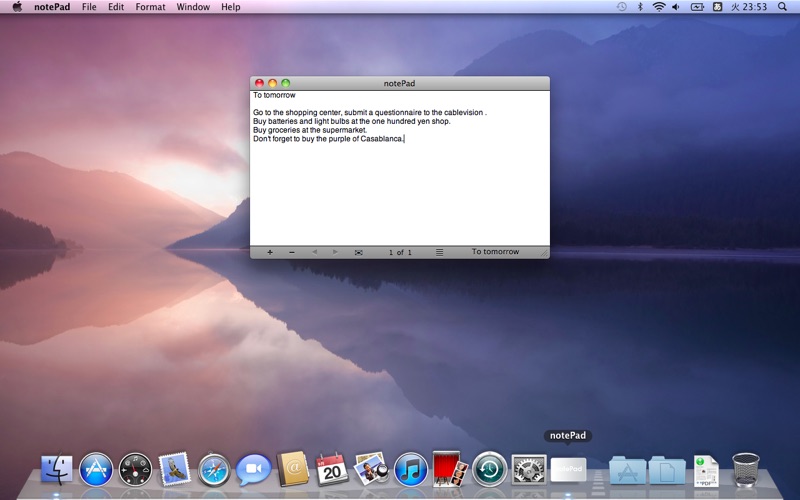
Task: Open Address Book from the Dock
Action: [293, 469]
